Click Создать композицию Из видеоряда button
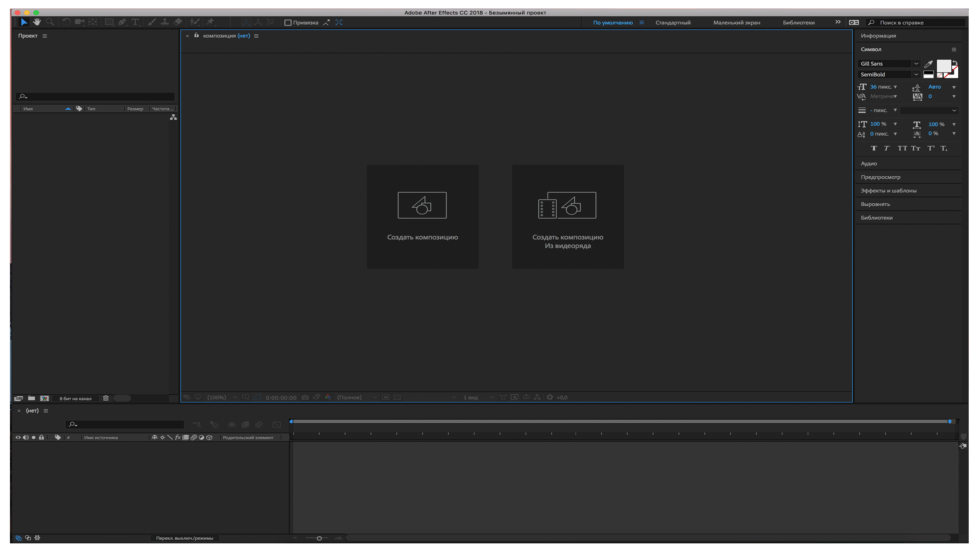980x557 pixels. pos(567,217)
